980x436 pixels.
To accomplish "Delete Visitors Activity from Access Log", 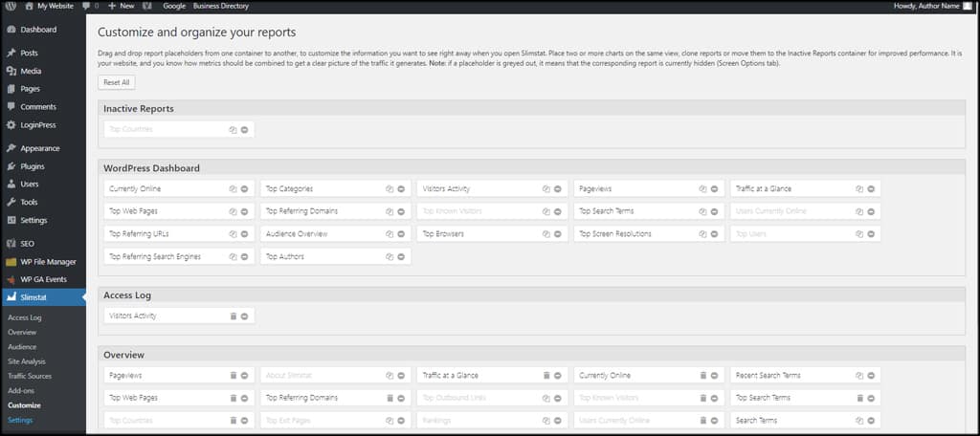I will pyautogui.click(x=233, y=316).
